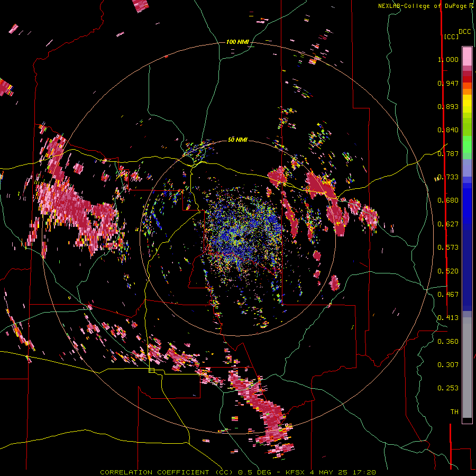Click the 0.573 value on the color scale

(448, 248)
